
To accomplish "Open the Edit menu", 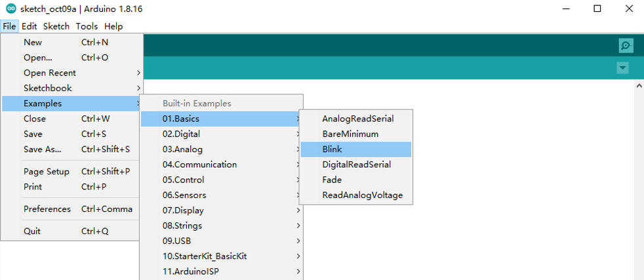I will coord(29,26).
